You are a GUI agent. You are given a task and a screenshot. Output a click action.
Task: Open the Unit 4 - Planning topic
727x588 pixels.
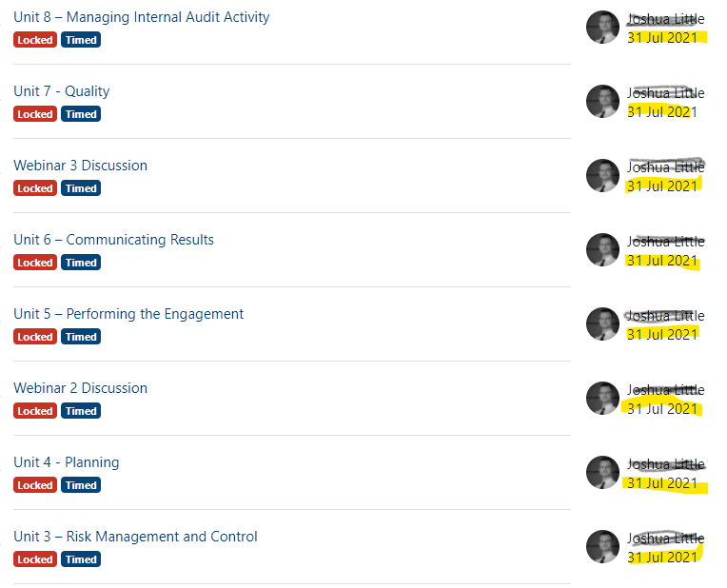pos(67,462)
